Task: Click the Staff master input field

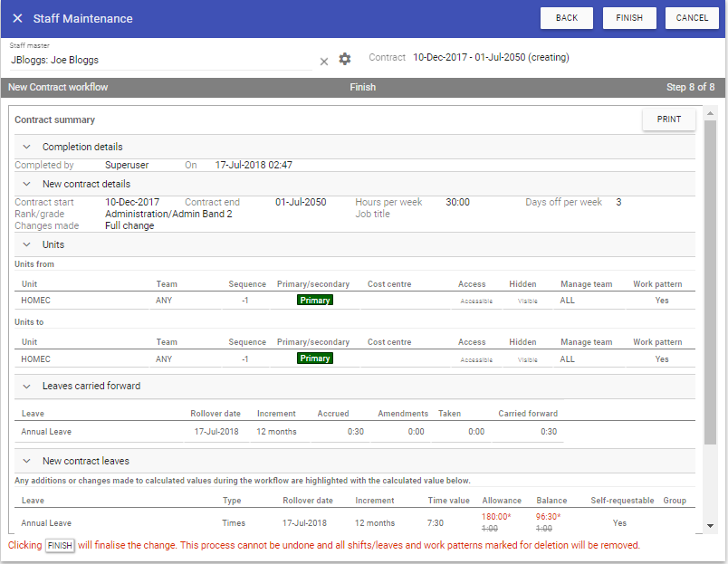Action: [163, 60]
